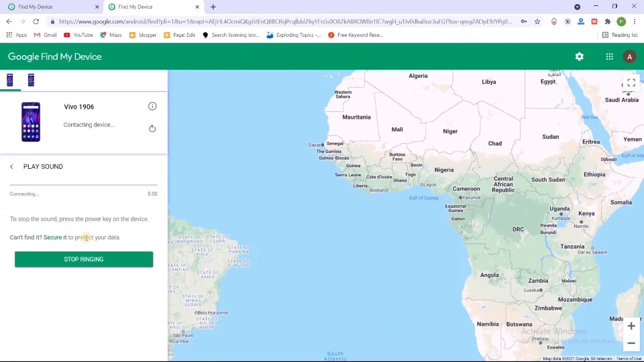Reload the current page
Viewport: 644px width, 362px height.
(36, 21)
